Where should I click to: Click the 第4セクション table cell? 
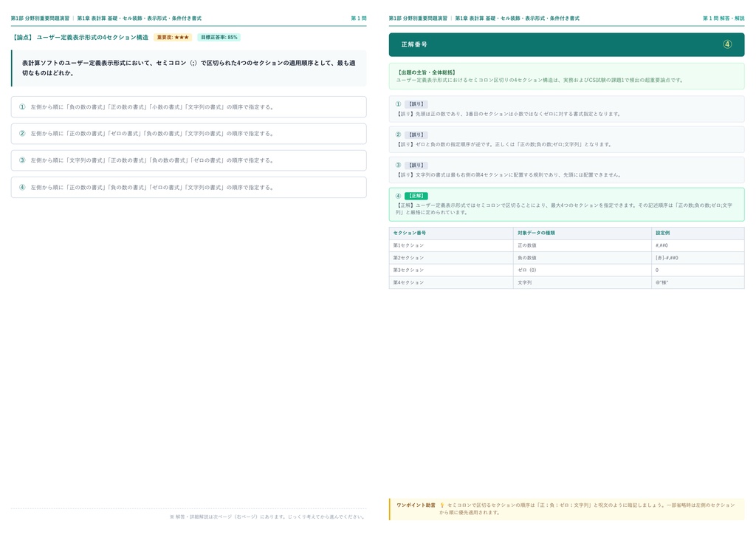[x=451, y=283]
